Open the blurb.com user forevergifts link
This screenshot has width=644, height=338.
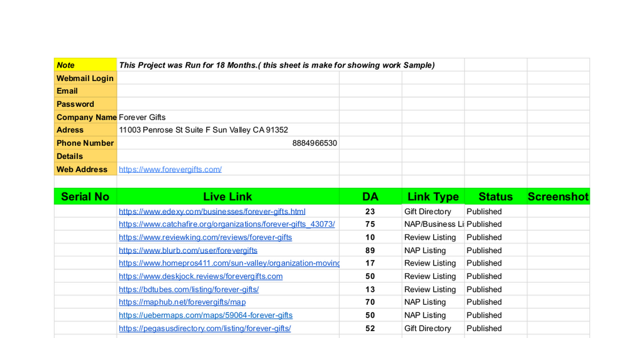(188, 251)
